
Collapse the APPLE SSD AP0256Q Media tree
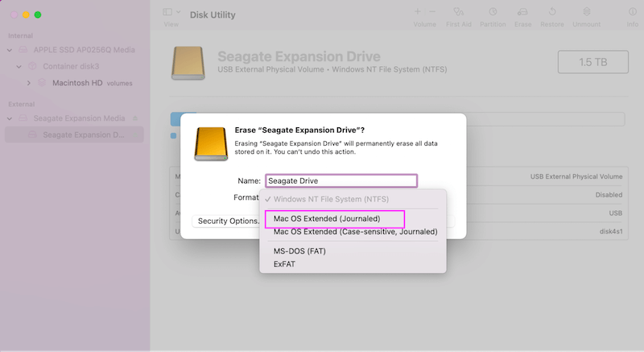(x=10, y=50)
